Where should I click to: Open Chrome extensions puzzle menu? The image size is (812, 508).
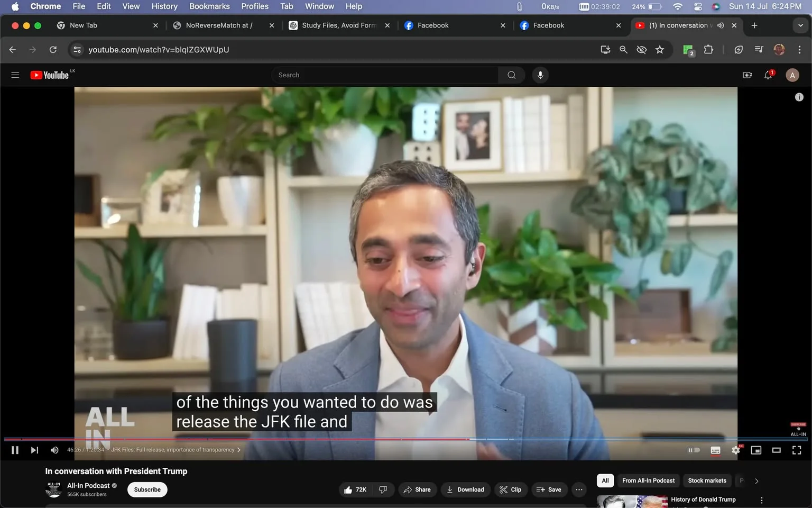tap(708, 50)
